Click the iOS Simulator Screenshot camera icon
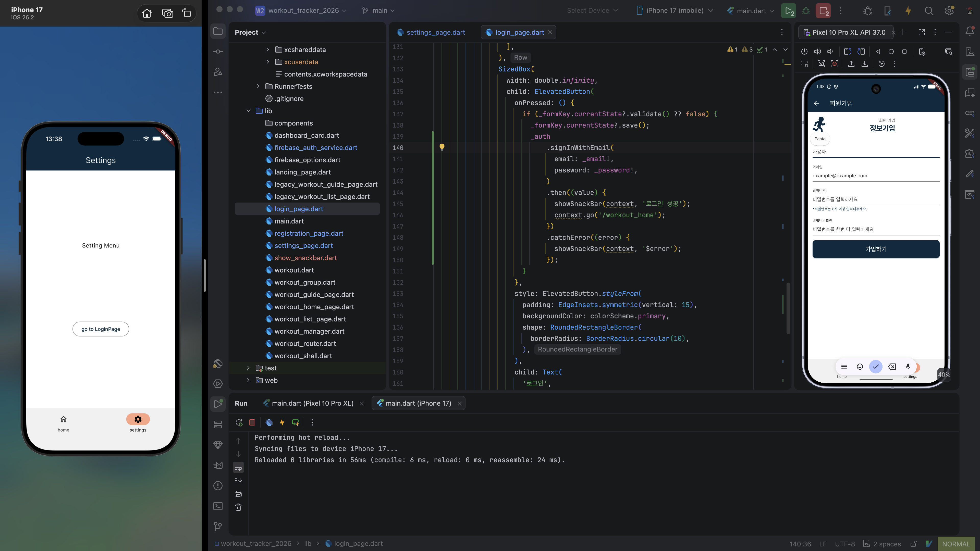 click(x=167, y=13)
